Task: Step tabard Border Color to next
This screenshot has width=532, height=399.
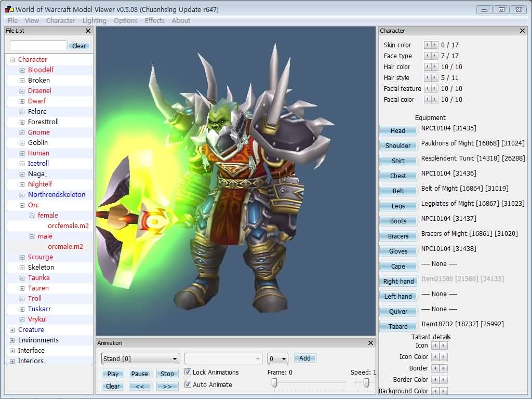Action: pyautogui.click(x=444, y=380)
